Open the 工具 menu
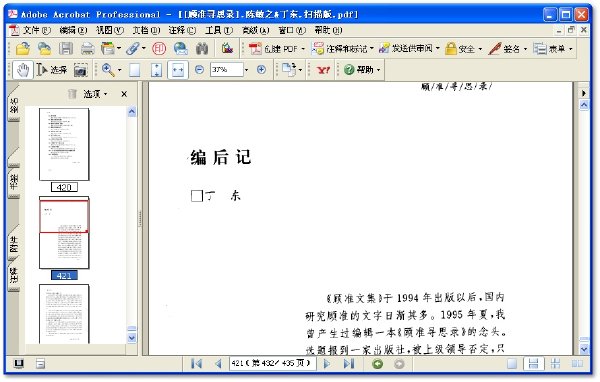600x382 pixels. 218,30
